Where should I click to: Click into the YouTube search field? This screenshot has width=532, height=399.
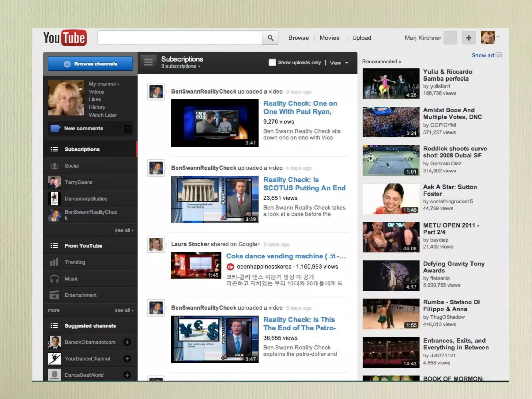[180, 38]
